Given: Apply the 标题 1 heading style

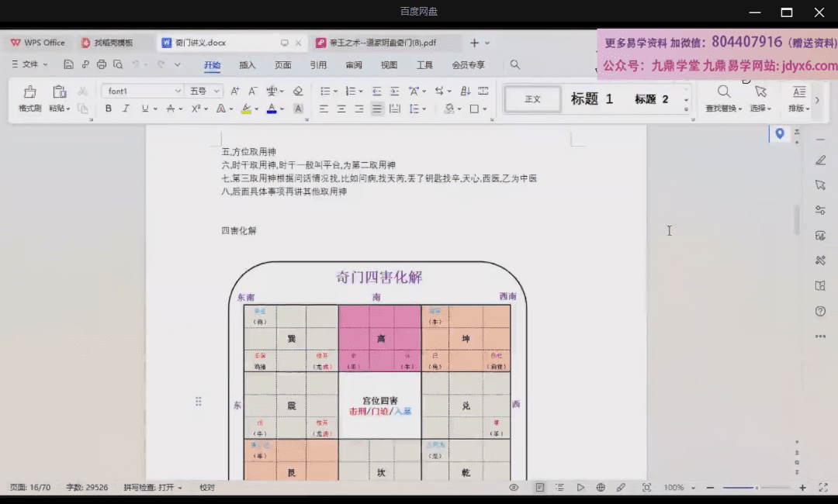Looking at the screenshot, I should coord(592,99).
